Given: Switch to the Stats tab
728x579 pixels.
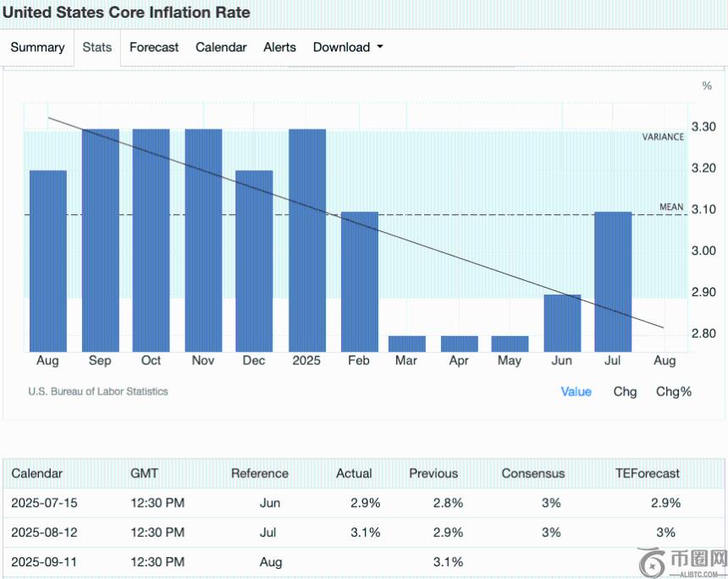Looking at the screenshot, I should 97,47.
